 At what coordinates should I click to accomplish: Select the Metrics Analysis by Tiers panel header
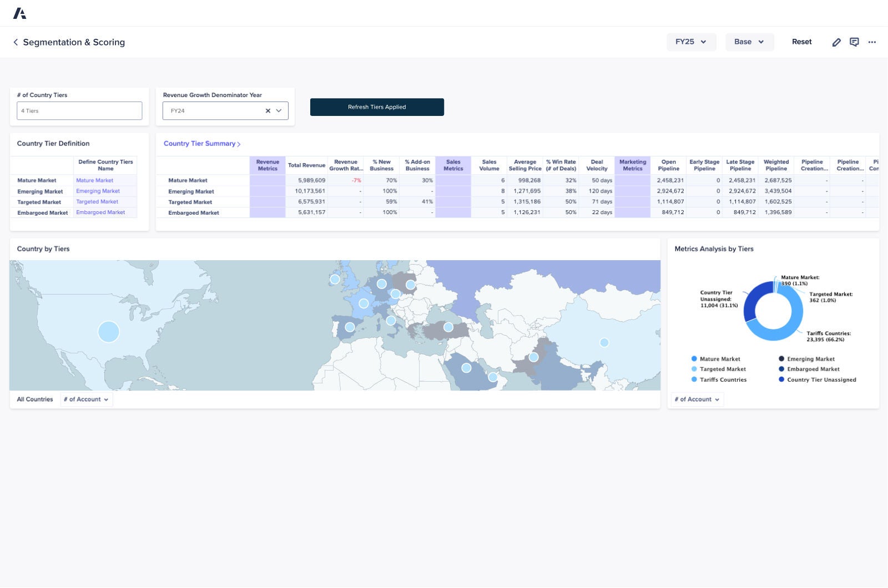714,249
